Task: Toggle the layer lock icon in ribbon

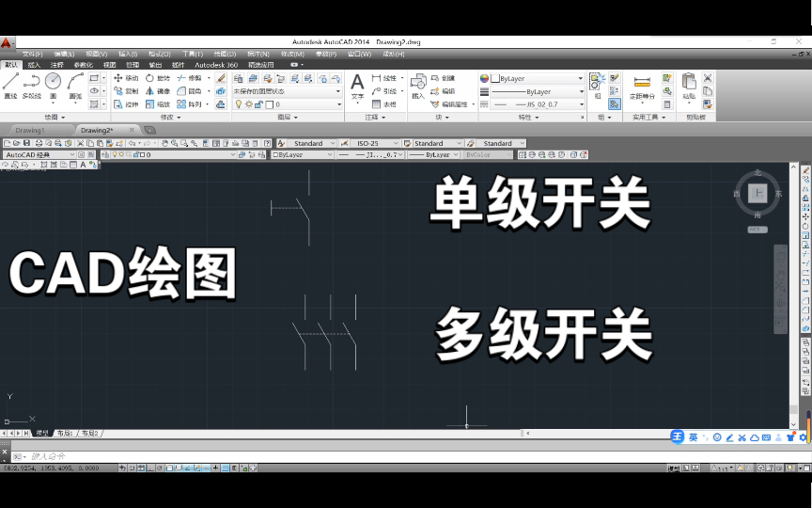Action: [x=258, y=104]
